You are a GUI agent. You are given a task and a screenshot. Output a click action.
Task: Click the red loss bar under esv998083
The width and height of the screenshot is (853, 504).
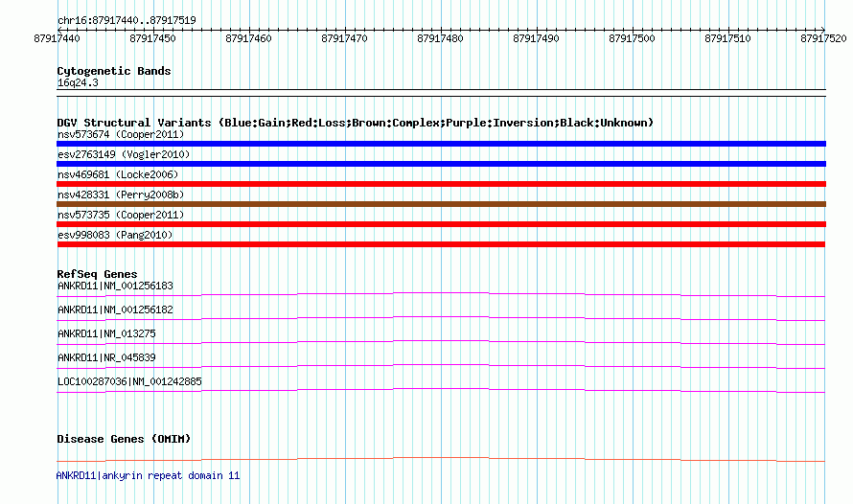point(441,244)
